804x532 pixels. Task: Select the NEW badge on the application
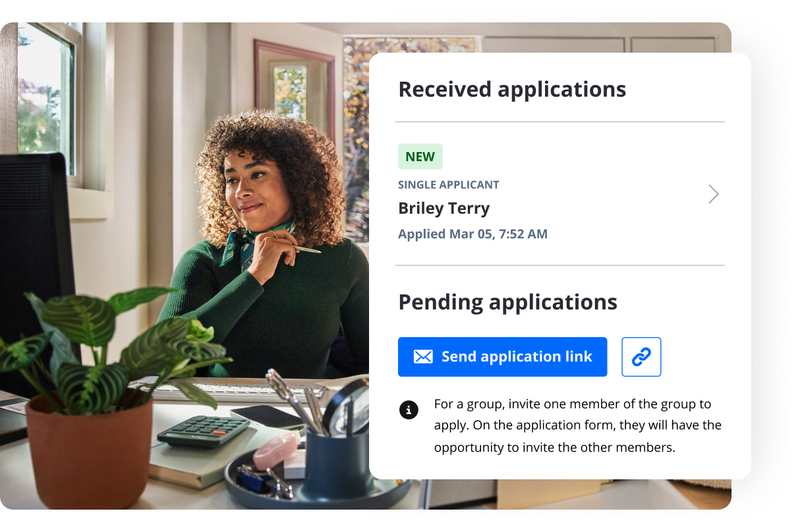pos(420,157)
